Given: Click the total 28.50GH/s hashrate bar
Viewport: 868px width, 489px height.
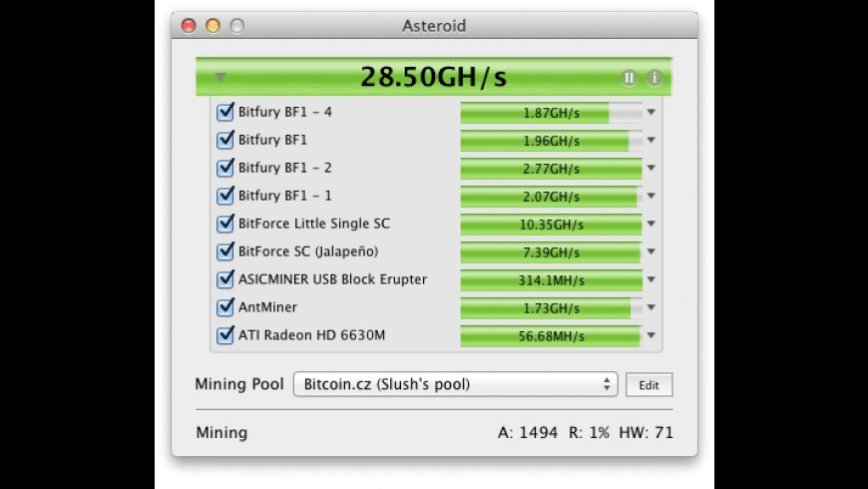Looking at the screenshot, I should pos(434,77).
